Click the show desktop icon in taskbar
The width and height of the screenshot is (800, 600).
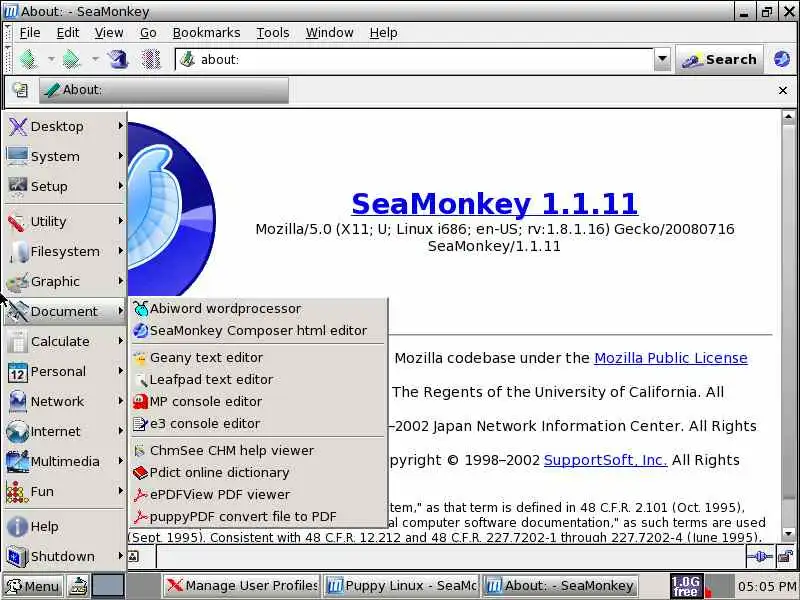(78, 586)
